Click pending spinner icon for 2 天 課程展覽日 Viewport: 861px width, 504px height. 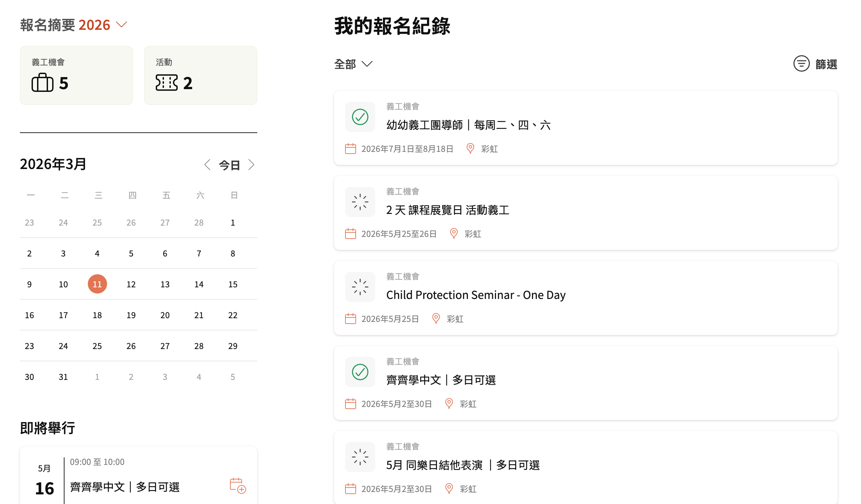click(360, 202)
